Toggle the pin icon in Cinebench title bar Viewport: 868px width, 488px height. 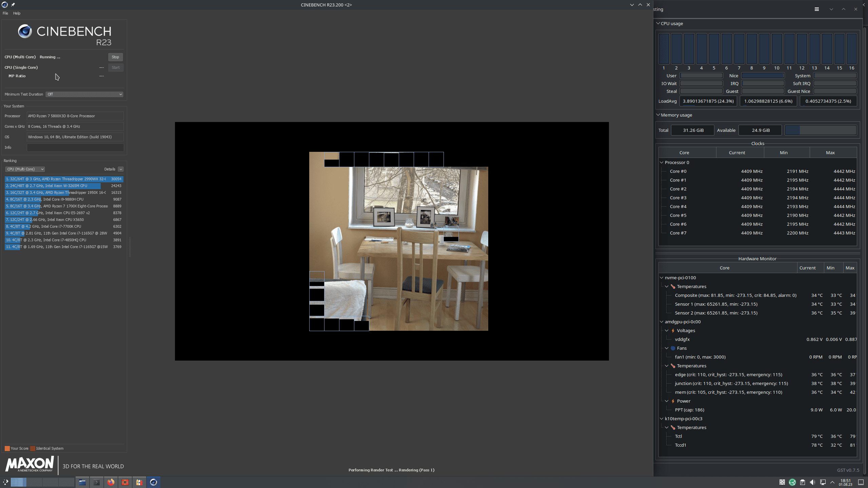click(13, 5)
